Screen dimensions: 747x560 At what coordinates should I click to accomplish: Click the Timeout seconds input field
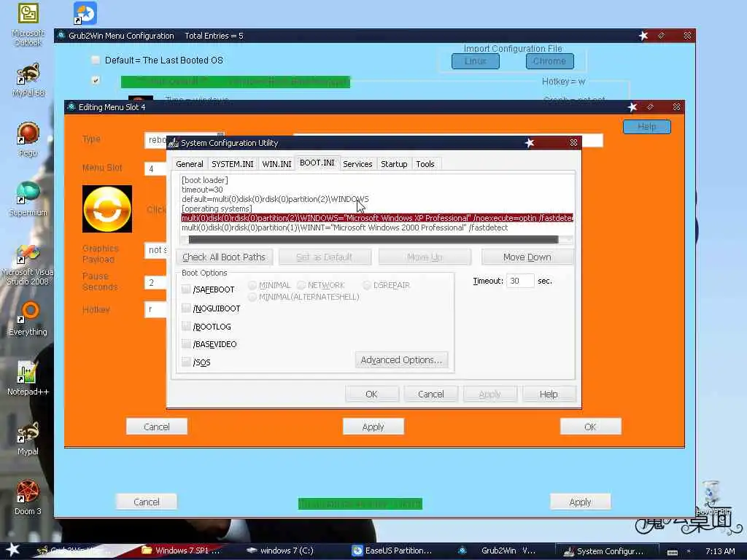point(519,281)
